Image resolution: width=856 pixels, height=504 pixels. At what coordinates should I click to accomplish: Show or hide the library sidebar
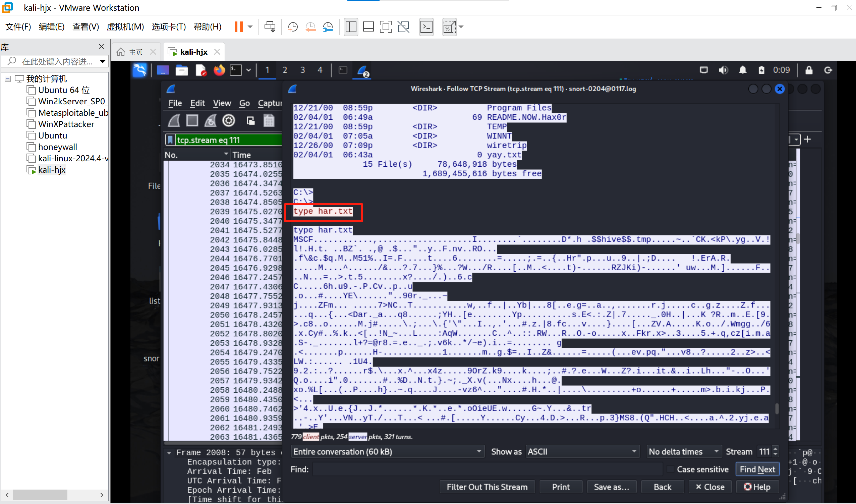tap(351, 27)
